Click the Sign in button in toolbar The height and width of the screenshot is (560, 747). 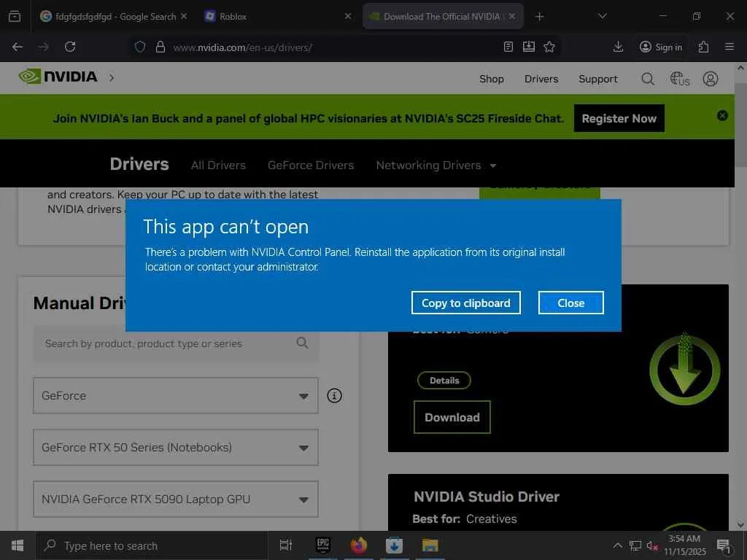661,47
